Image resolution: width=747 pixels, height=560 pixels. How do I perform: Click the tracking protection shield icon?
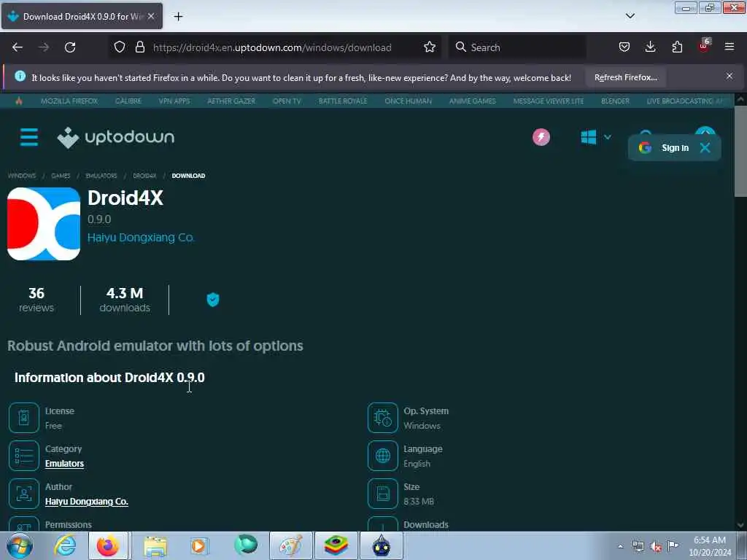click(x=120, y=47)
